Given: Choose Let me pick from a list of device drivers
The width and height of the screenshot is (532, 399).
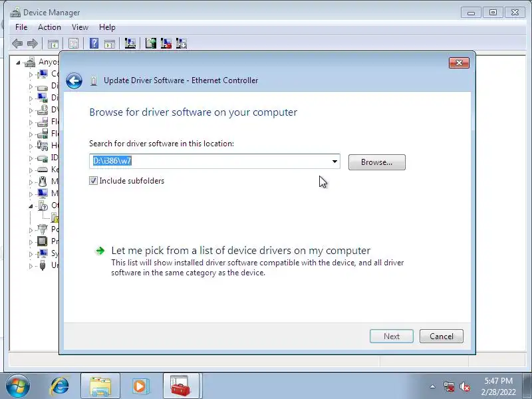Looking at the screenshot, I should pyautogui.click(x=241, y=251).
